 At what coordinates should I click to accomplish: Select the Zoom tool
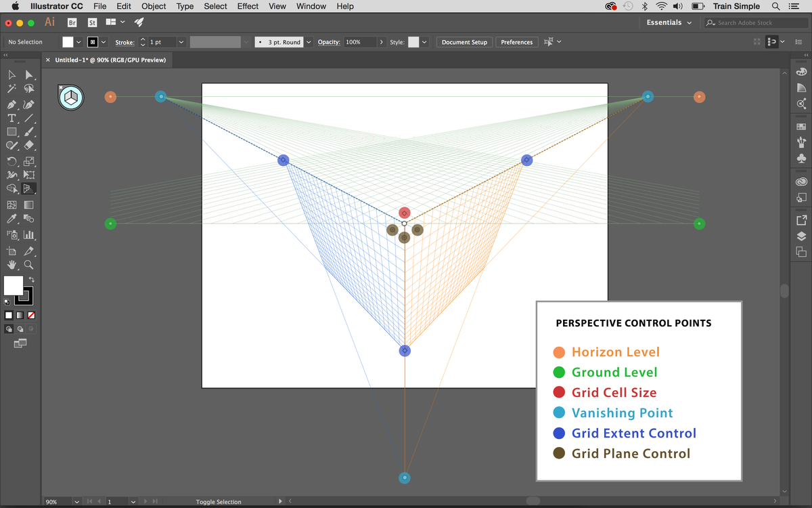pyautogui.click(x=28, y=265)
